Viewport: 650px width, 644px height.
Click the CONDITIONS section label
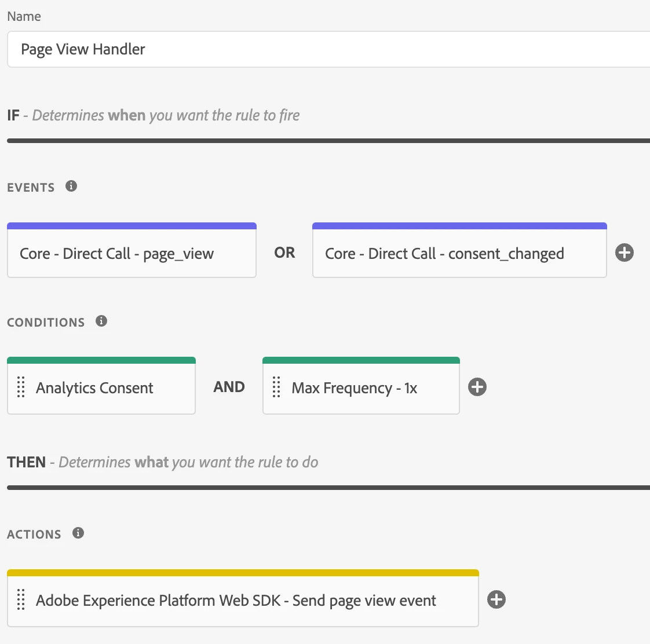[46, 323]
